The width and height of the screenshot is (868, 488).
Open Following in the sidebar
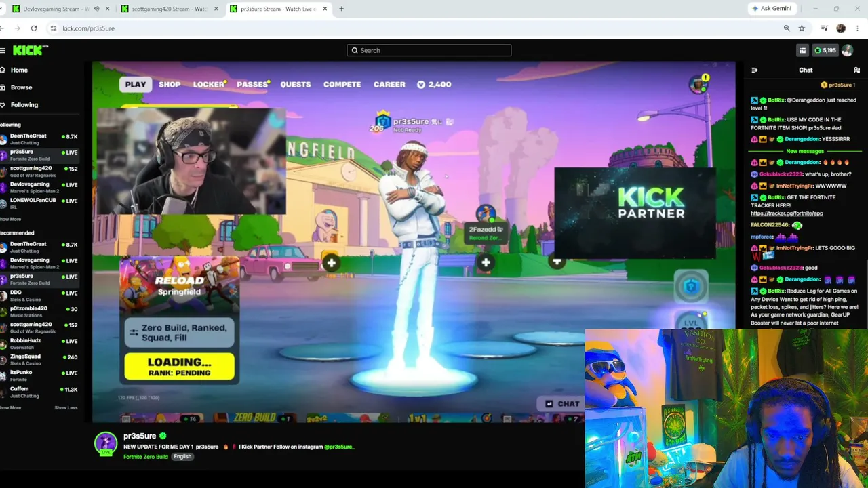[24, 105]
